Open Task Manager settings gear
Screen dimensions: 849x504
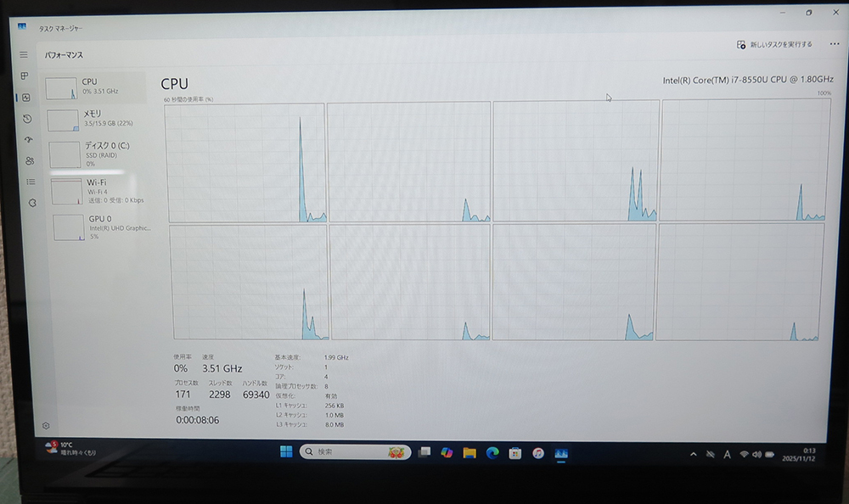[46, 426]
